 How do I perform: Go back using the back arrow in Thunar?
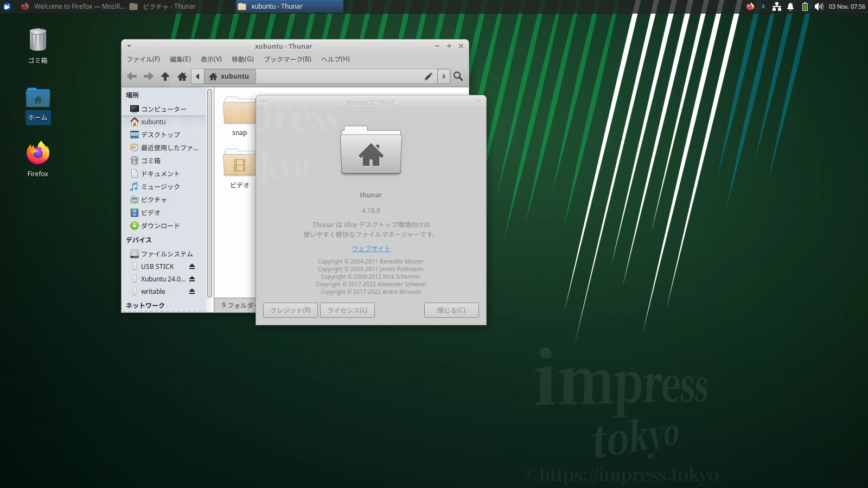(x=132, y=76)
